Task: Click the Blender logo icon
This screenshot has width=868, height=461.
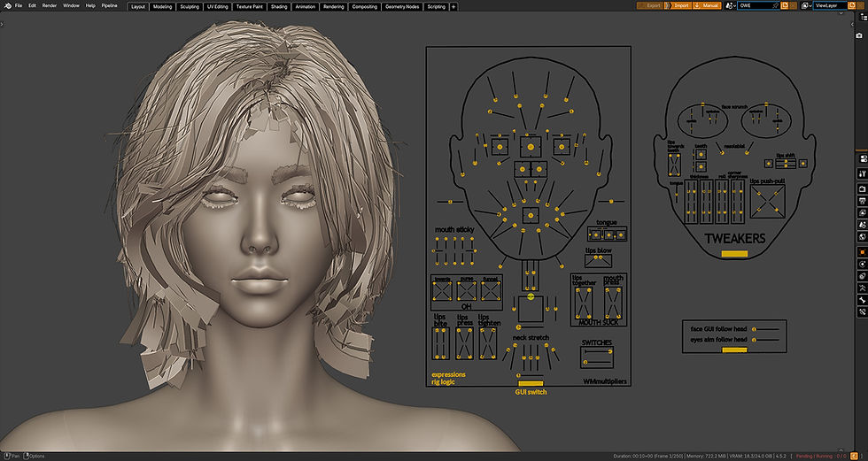Action: pos(6,5)
